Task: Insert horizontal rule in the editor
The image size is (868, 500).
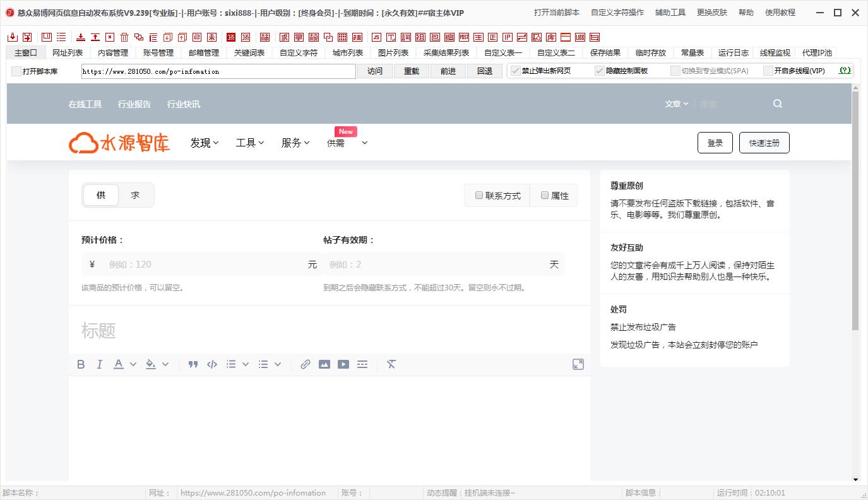Action: click(x=362, y=364)
